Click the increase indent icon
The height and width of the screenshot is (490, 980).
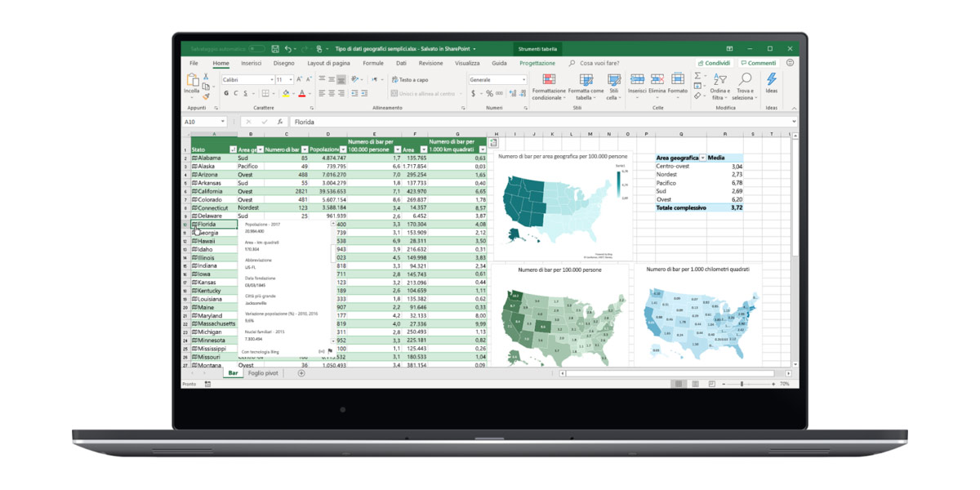click(364, 93)
